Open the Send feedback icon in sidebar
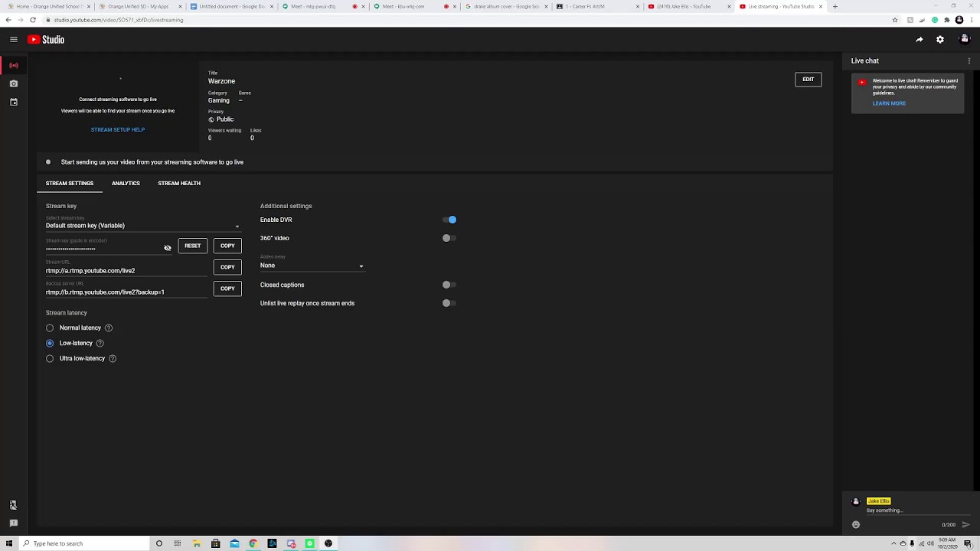The height and width of the screenshot is (551, 980). coord(13,523)
